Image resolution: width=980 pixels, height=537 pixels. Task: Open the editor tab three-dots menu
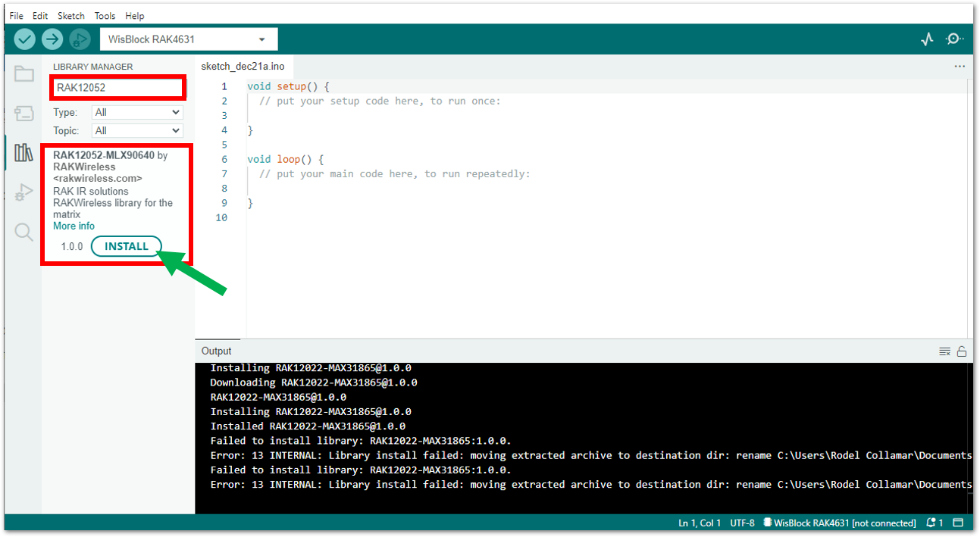pyautogui.click(x=960, y=67)
